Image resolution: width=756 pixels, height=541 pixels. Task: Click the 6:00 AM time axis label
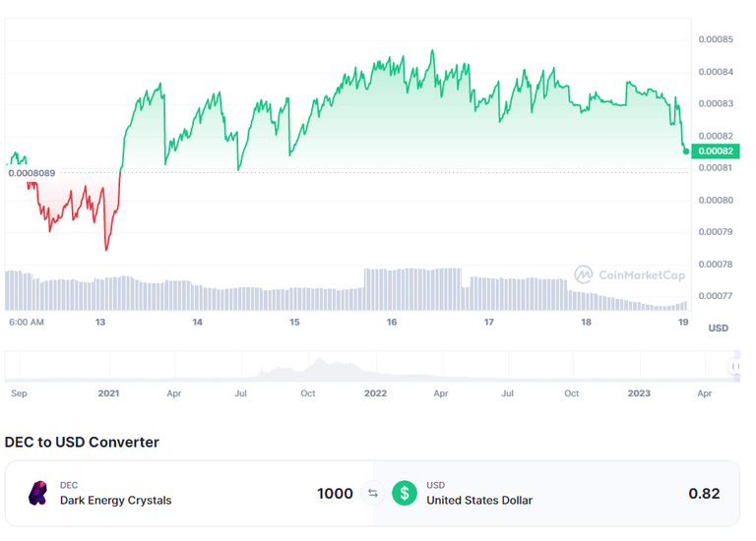pos(27,323)
